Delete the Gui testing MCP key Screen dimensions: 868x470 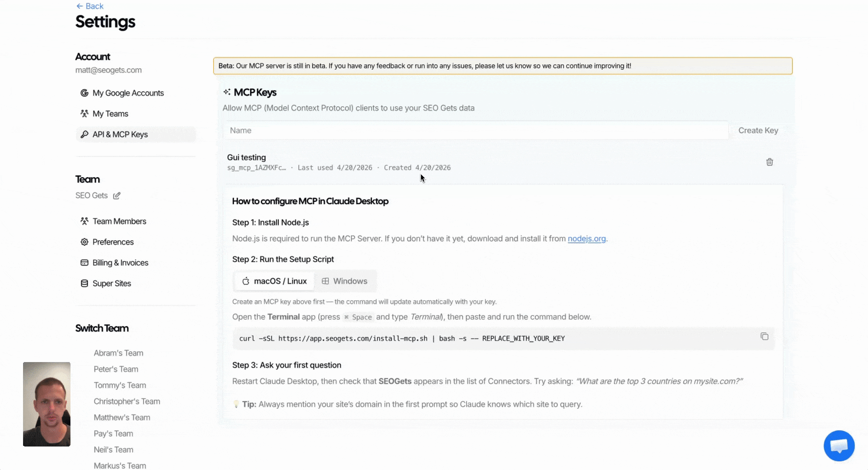[769, 162]
